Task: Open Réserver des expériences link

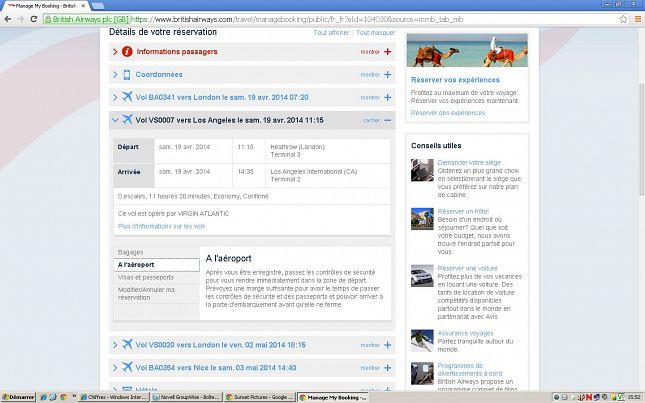Action: pos(448,113)
